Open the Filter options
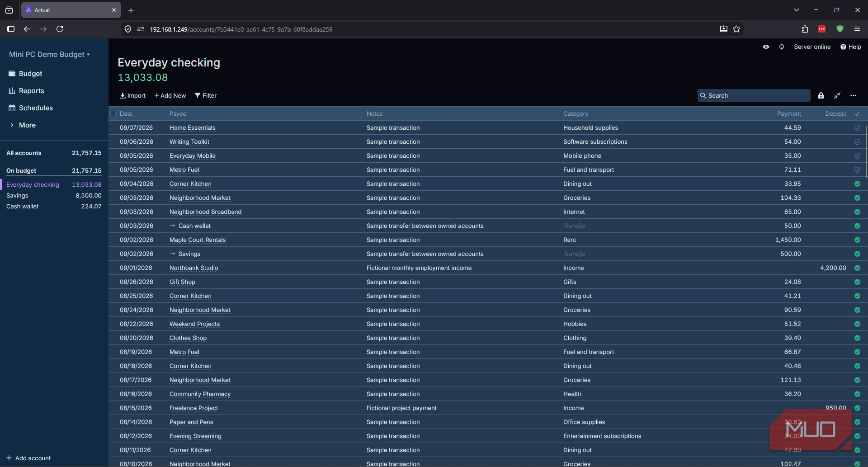868x467 pixels. 206,95
